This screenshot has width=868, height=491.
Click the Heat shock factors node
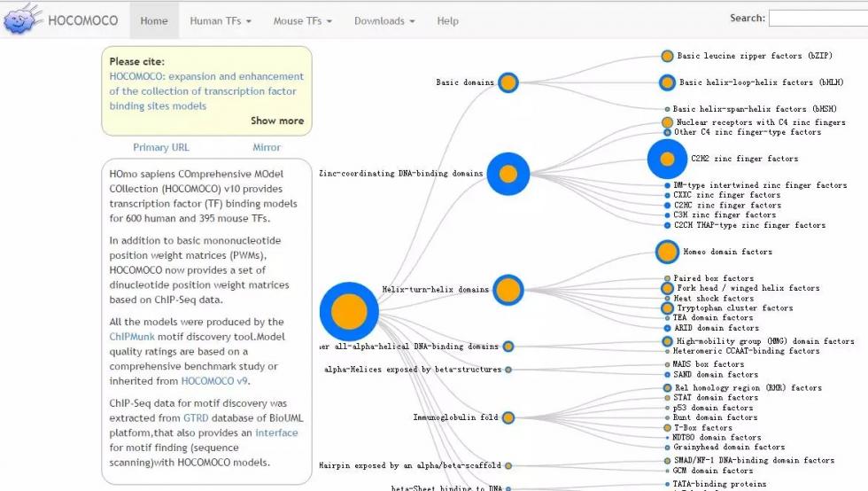tap(667, 298)
